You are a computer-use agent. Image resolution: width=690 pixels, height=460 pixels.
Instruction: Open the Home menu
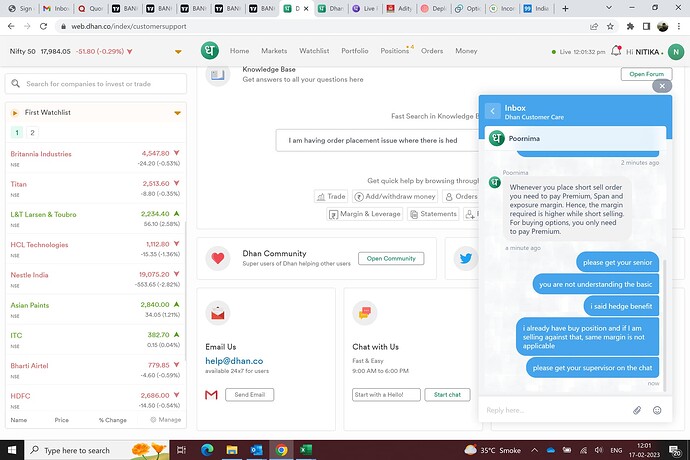pos(239,51)
